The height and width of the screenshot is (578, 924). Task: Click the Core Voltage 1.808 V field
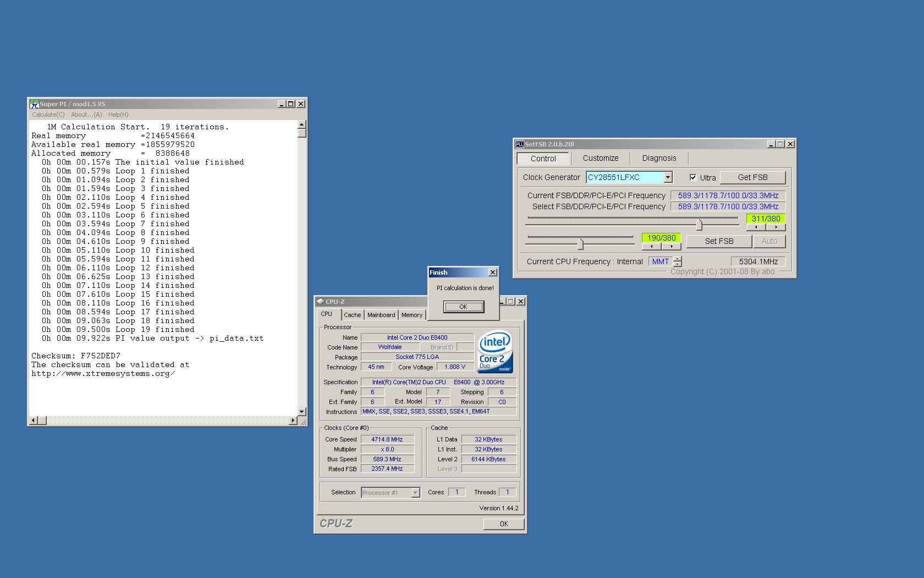pos(455,367)
